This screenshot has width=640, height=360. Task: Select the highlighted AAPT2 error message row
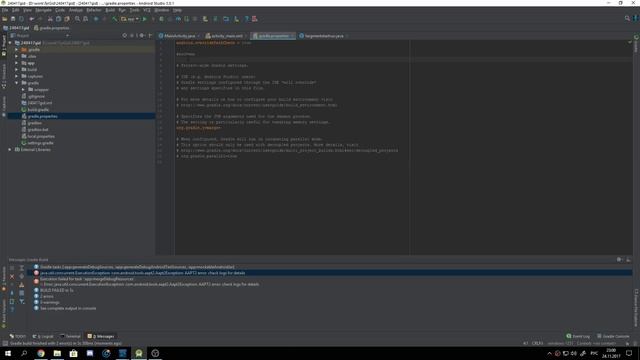(x=330, y=273)
